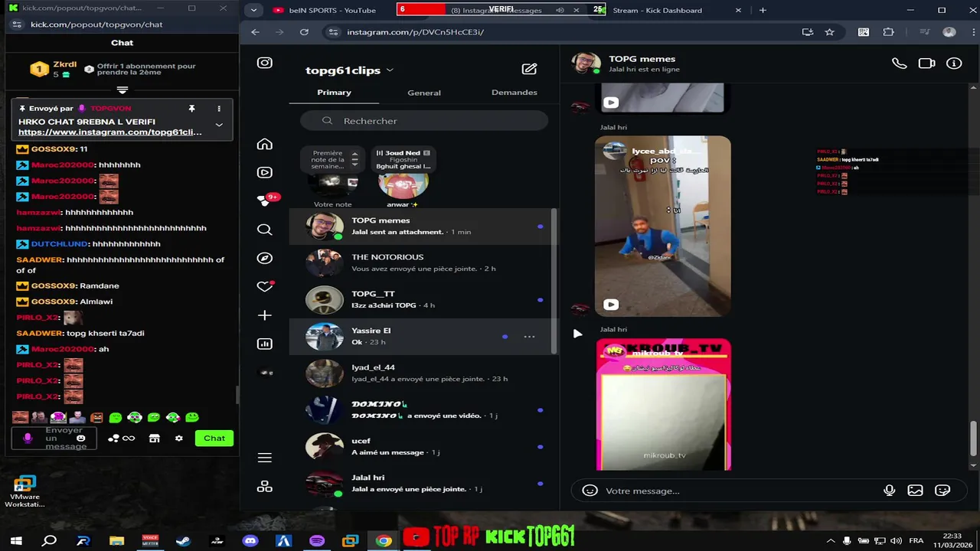Click the chat messages scrollbar

(x=974, y=439)
